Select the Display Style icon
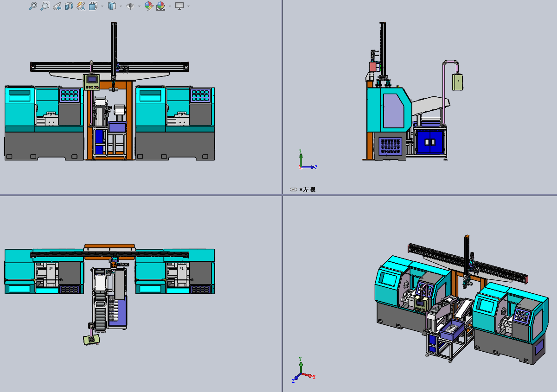Screen dimensions: 557x392 click(x=111, y=6)
